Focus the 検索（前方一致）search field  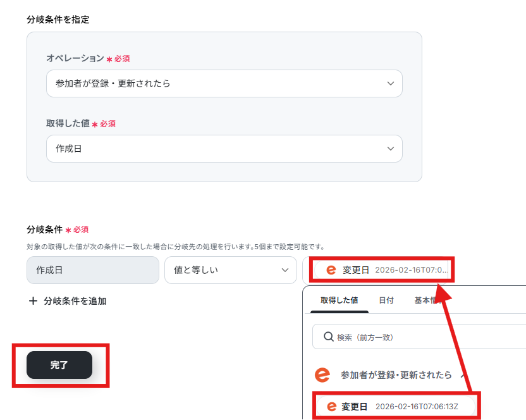coord(419,337)
